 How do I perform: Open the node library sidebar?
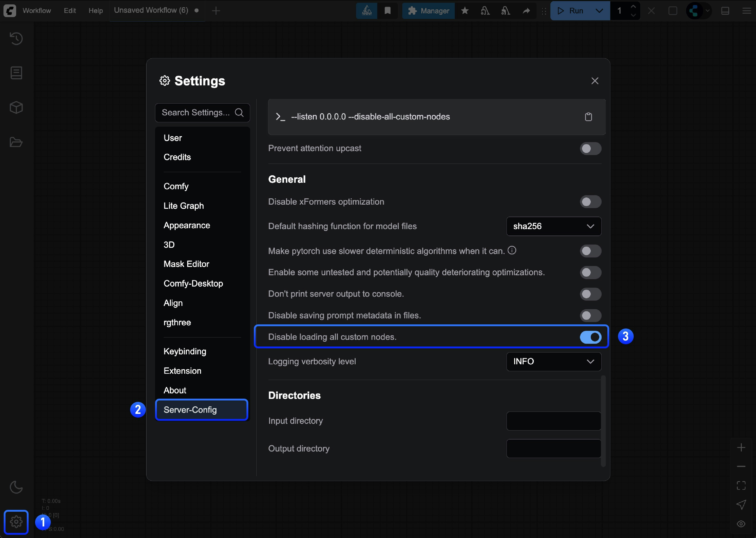coord(16,73)
